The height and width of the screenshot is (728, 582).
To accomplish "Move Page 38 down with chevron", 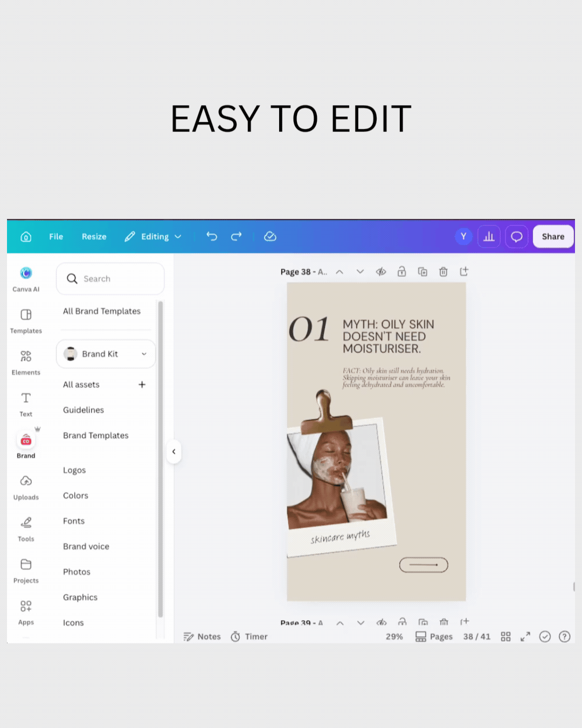I will [360, 272].
